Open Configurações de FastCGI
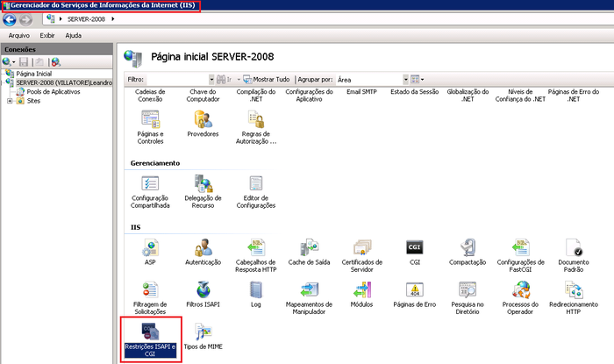The image size is (614, 364). click(x=520, y=256)
